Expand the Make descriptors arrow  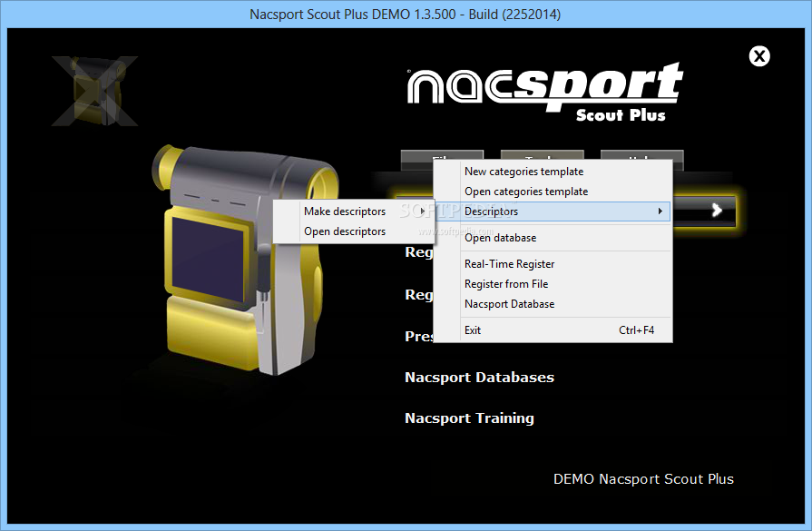[x=423, y=211]
